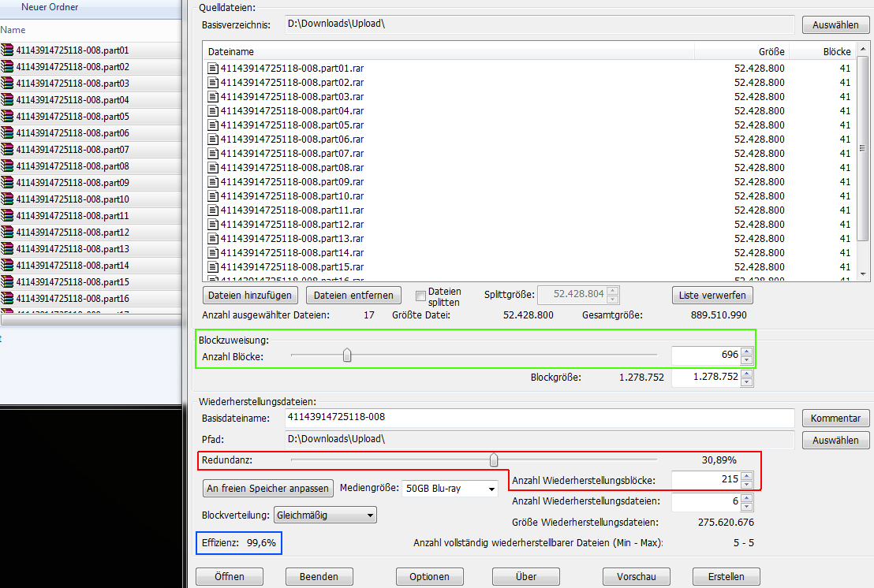Click RAR archive icon for part01 in explorer

[x=8, y=50]
